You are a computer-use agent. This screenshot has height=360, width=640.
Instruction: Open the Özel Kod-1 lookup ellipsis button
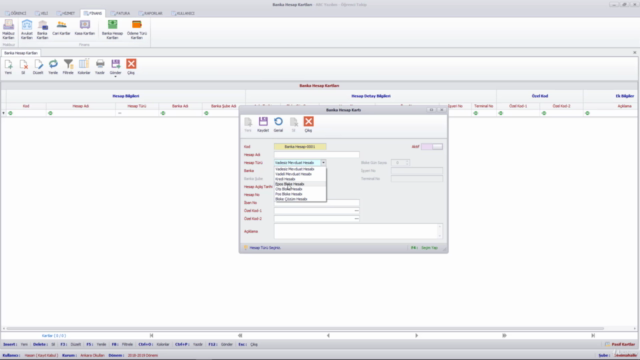point(356,211)
